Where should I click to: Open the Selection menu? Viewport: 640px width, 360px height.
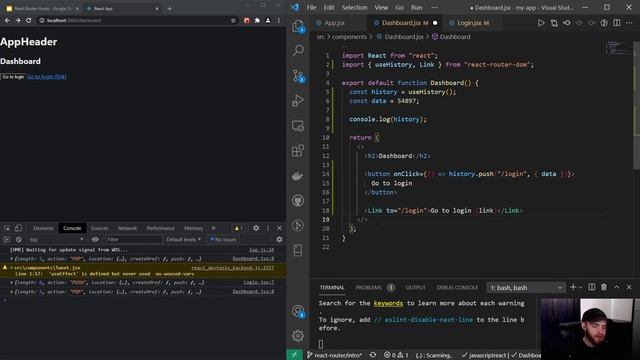pos(354,7)
